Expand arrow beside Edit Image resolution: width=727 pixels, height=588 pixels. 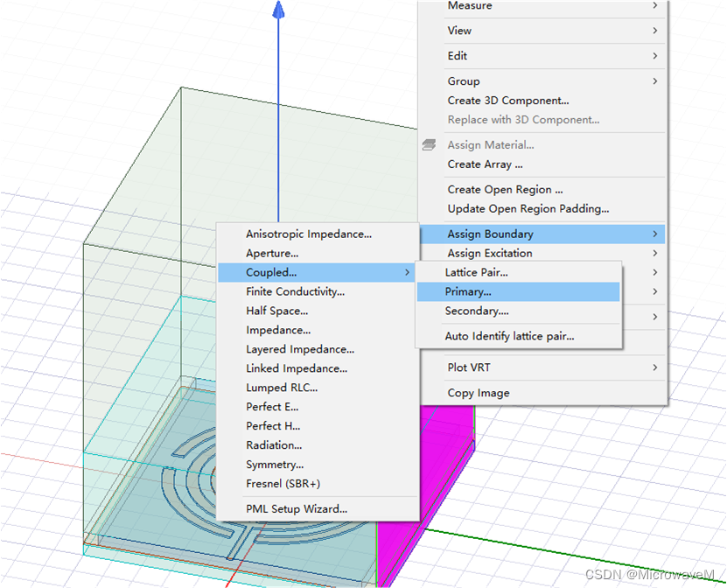pyautogui.click(x=654, y=56)
